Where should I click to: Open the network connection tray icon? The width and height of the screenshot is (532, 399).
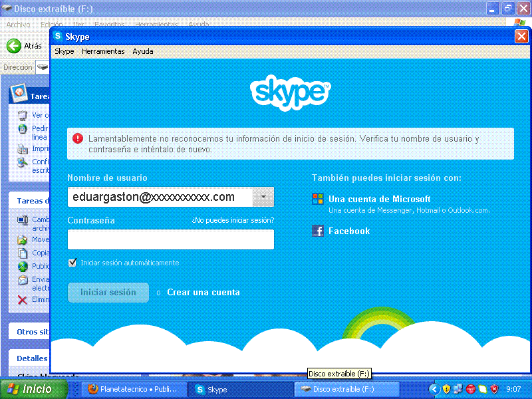tap(458, 389)
